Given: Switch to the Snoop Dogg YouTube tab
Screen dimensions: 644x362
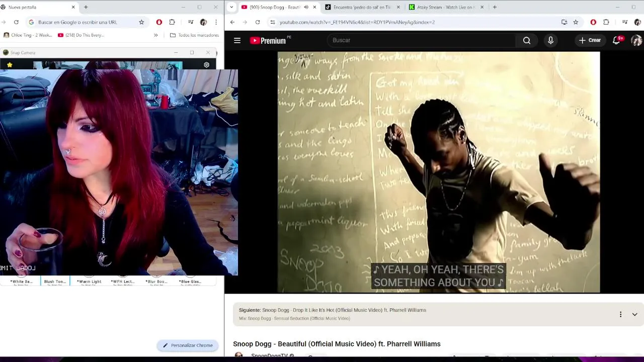Looking at the screenshot, I should click(x=275, y=7).
